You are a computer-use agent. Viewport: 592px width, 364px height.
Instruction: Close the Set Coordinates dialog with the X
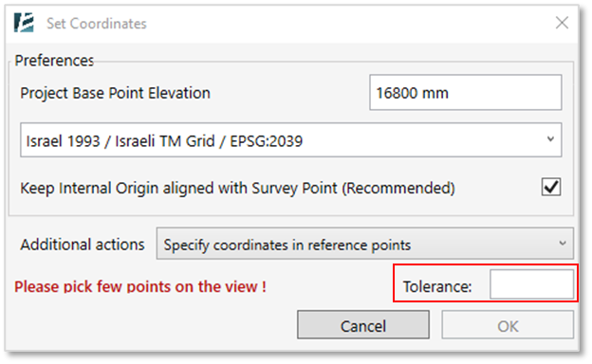click(562, 23)
